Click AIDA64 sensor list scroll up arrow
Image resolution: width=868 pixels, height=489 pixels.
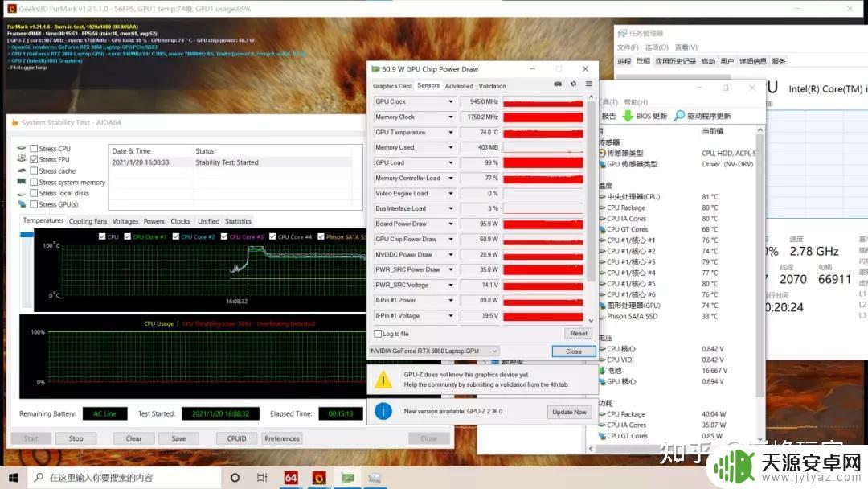point(760,130)
